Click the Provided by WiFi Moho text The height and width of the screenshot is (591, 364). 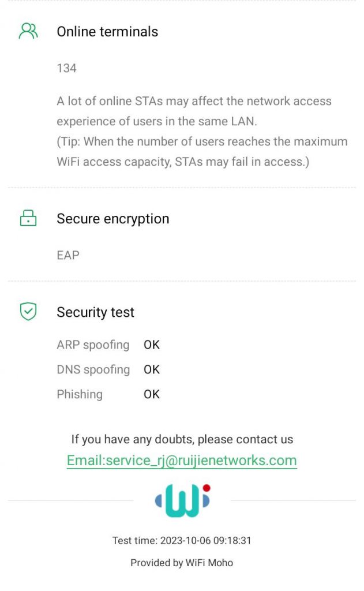(x=182, y=563)
